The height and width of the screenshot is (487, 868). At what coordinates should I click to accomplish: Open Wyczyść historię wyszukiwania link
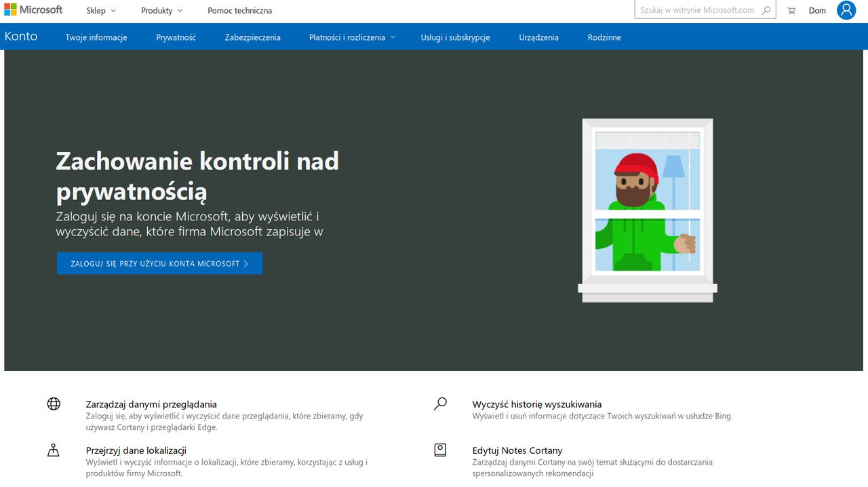pyautogui.click(x=536, y=404)
